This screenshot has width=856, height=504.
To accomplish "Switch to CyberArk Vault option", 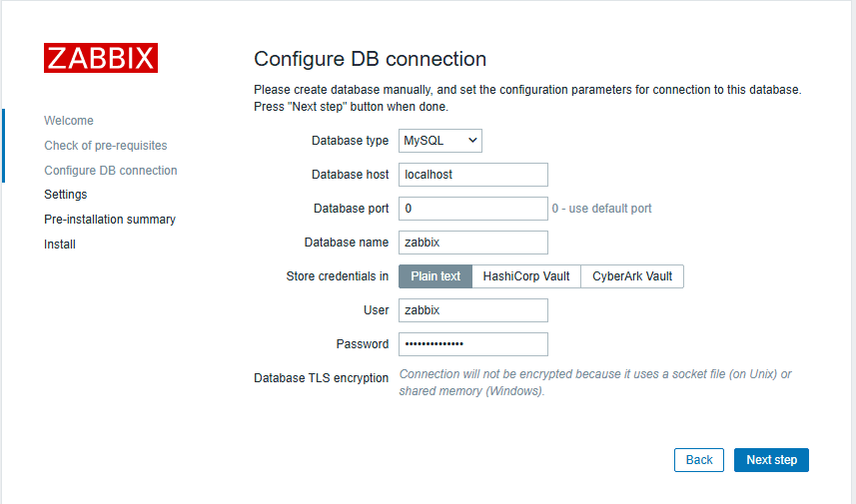I will click(632, 276).
